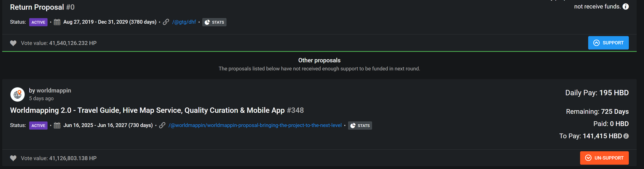644x169 pixels.
Task: Click the info icon beside 'not receive funds'
Action: (625, 7)
